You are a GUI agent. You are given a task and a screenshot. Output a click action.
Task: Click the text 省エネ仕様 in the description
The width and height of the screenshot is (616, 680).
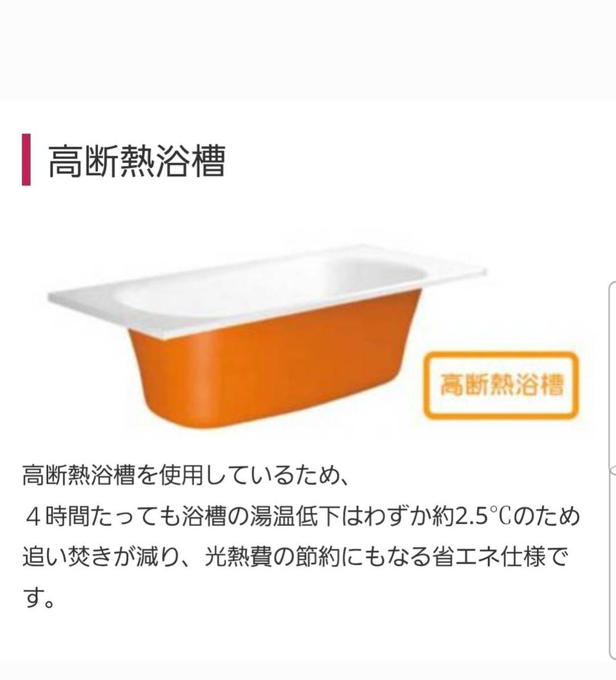click(477, 557)
